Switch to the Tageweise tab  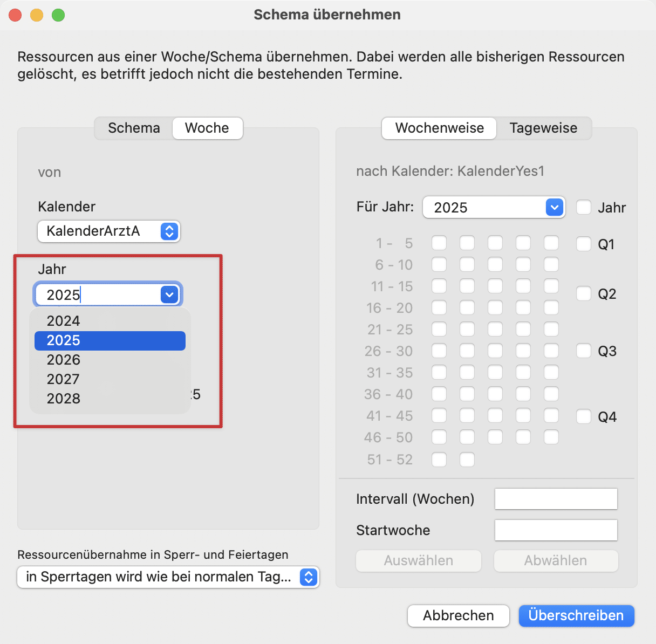click(x=543, y=128)
